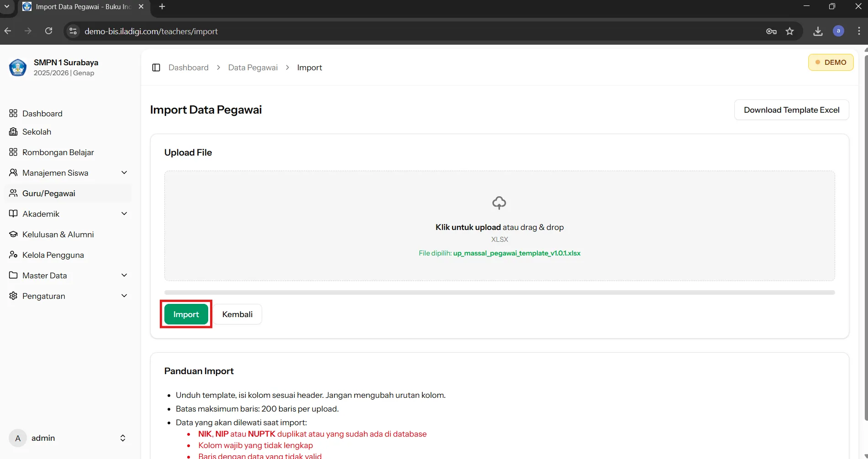Click the file upload drop zone text
Screen dimensions: 868x459
[x=500, y=227]
